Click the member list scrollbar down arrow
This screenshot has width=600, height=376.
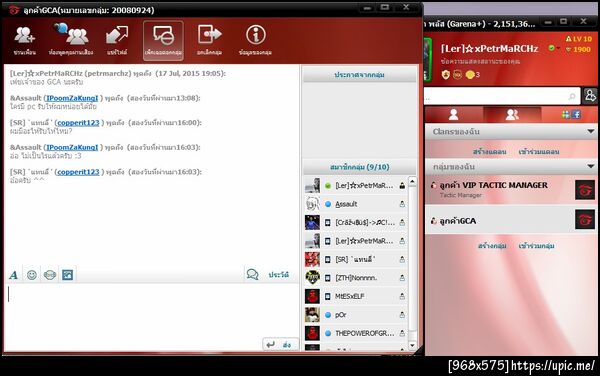[x=412, y=345]
